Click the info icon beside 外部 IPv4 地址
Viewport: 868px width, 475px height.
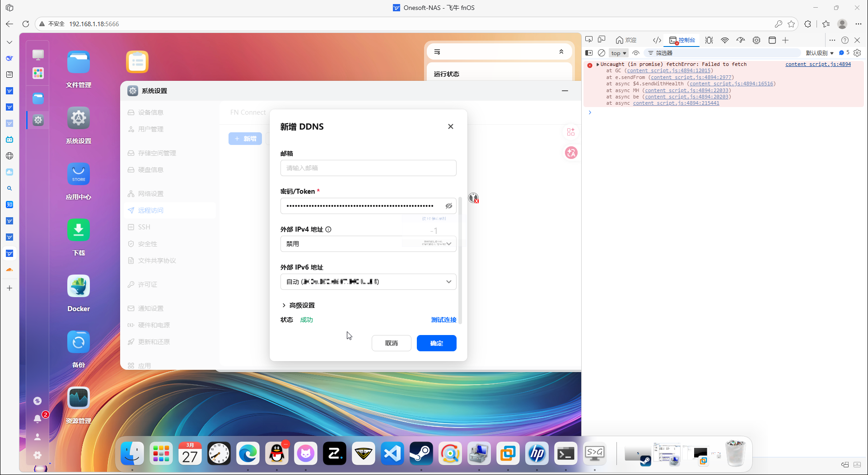(328, 229)
